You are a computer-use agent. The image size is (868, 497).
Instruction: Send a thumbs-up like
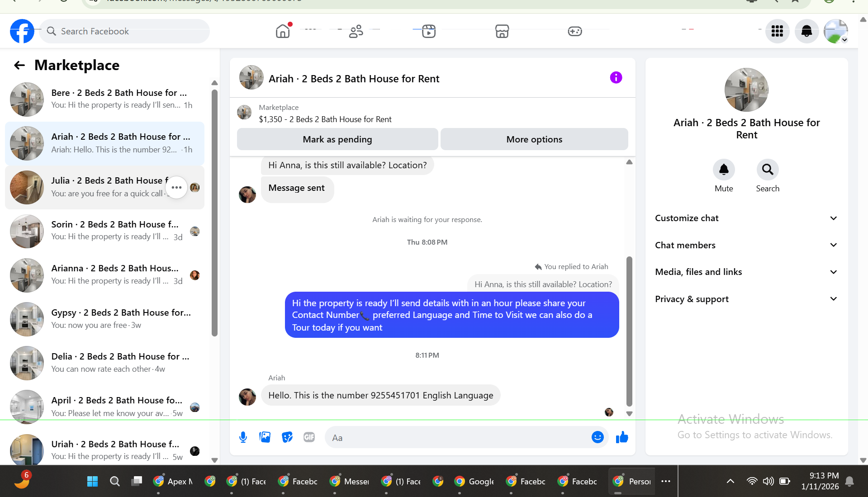[622, 437]
